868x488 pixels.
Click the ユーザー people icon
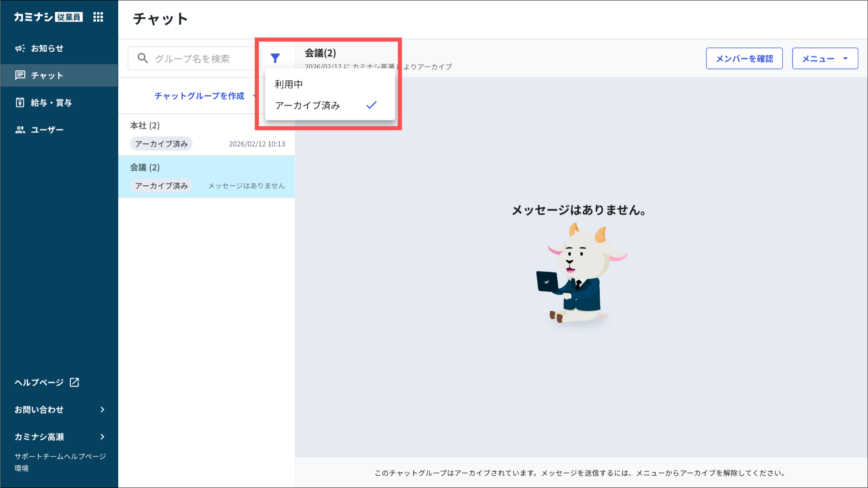tap(20, 130)
